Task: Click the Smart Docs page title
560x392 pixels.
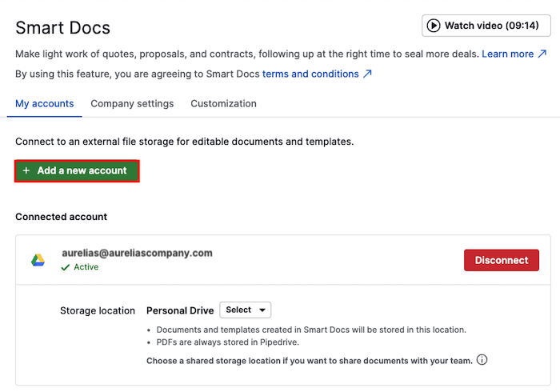Action: coord(63,28)
